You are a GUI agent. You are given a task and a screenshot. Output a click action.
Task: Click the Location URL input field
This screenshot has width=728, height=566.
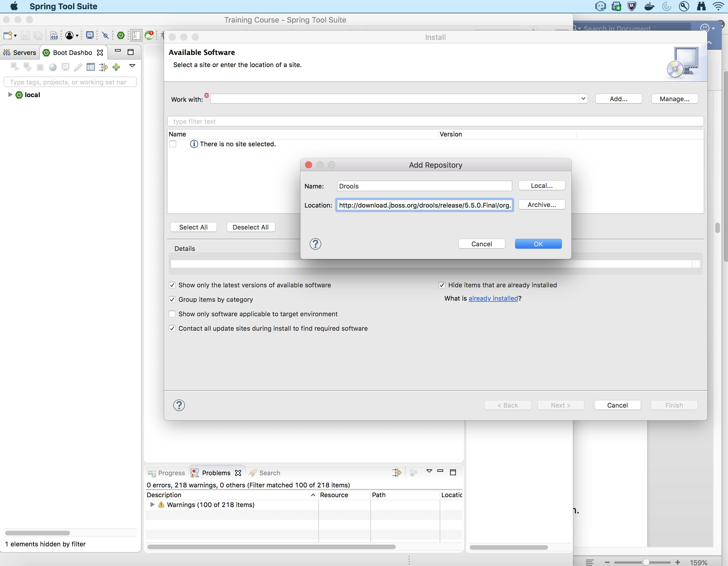(x=424, y=205)
